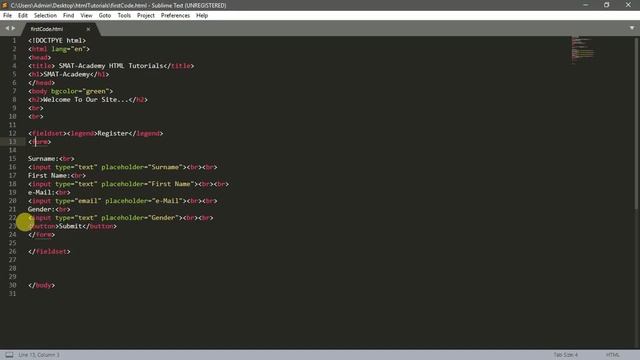Click the "<!DOCTYPE html>" line
This screenshot has height=360, width=640.
coord(57,40)
